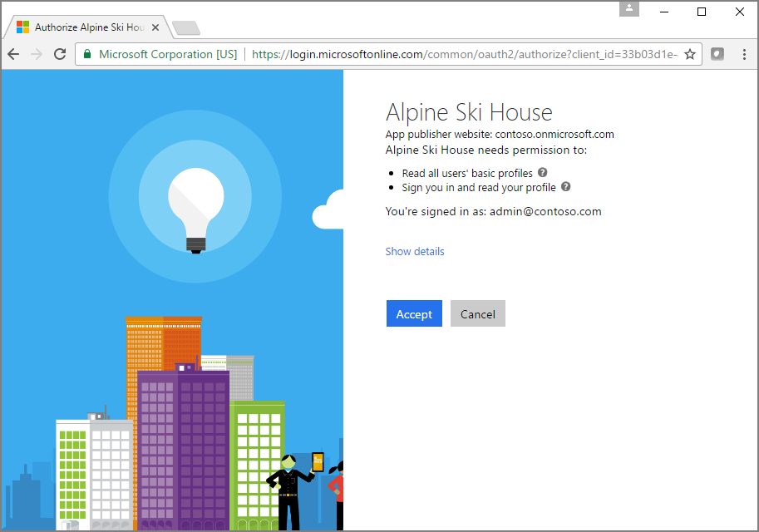Open a new browser tab
Image resolution: width=759 pixels, height=532 pixels.
[186, 28]
